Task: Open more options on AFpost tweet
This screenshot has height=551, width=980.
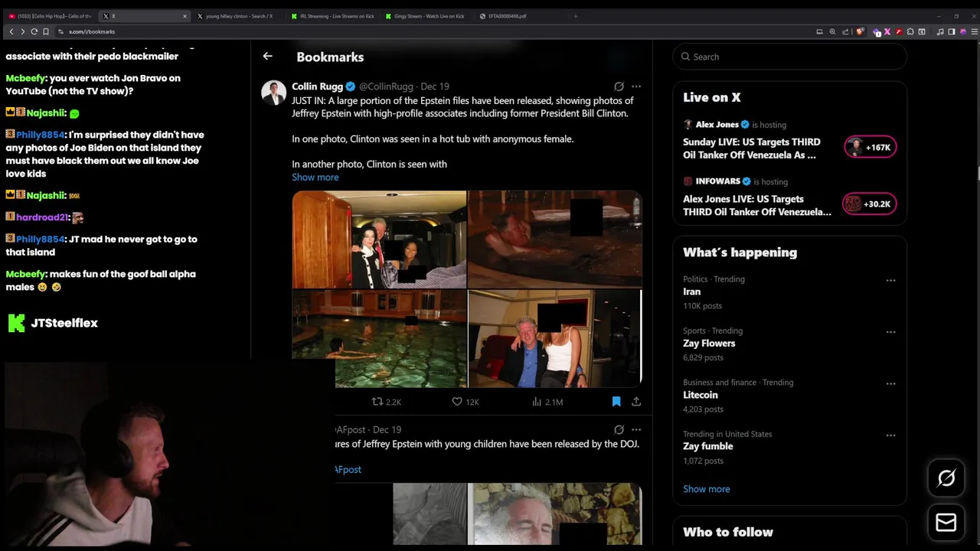Action: point(636,429)
